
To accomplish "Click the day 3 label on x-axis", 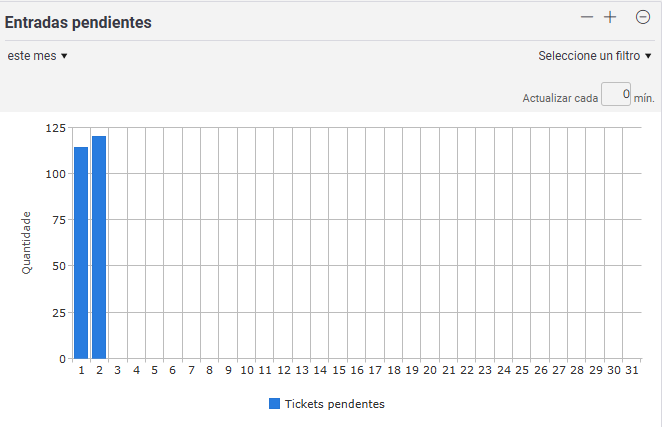I will 117,370.
